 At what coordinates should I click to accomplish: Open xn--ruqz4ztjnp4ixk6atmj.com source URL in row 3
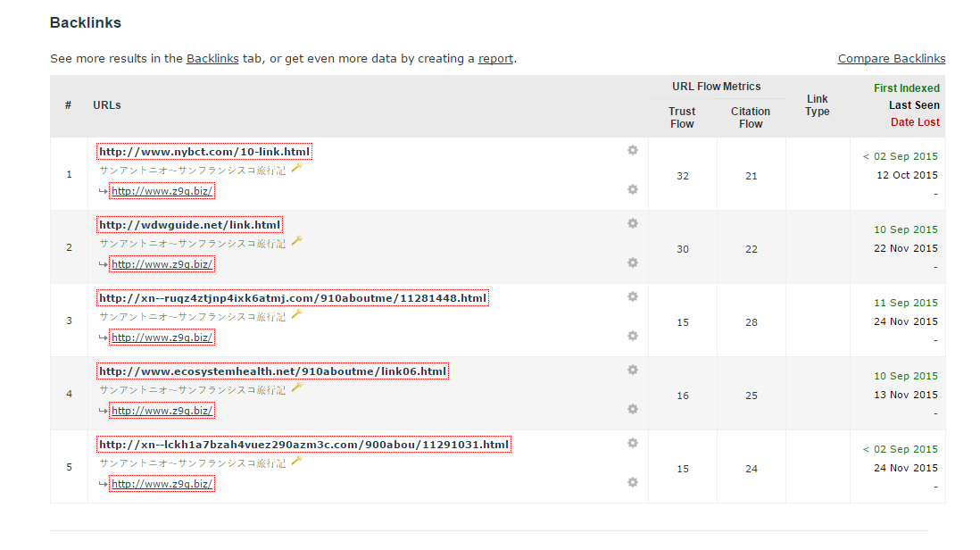pyautogui.click(x=293, y=298)
